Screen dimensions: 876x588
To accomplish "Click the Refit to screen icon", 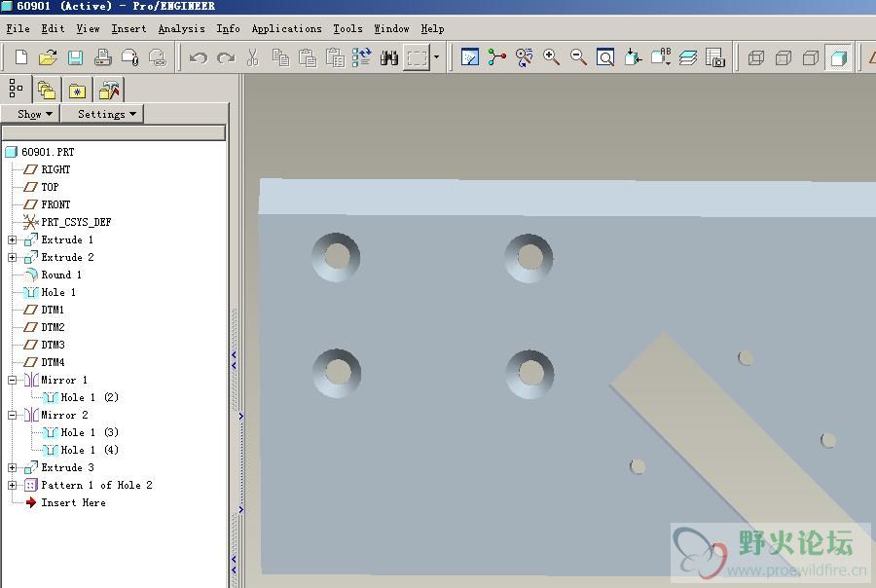I will (605, 57).
